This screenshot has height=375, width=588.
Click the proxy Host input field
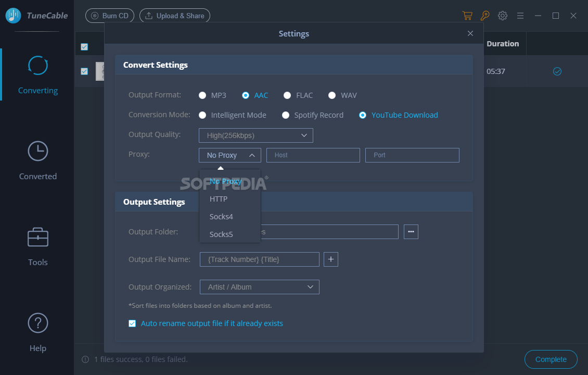click(313, 155)
